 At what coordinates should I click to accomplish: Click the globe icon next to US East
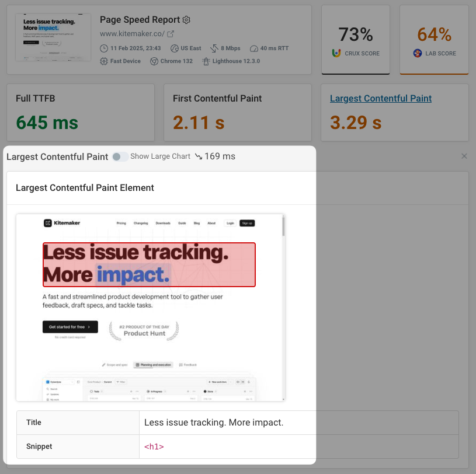175,48
